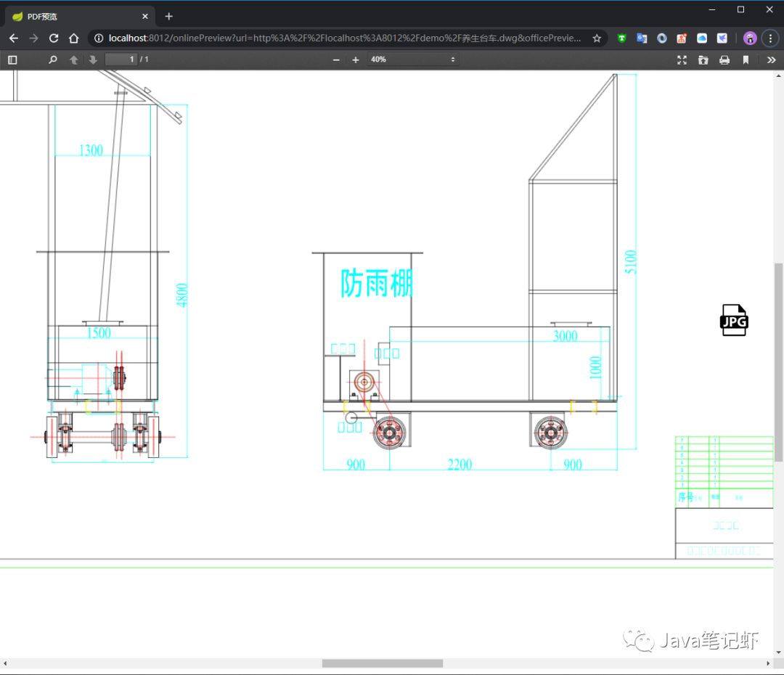Go to next page arrow
Viewport: 784px width, 675px height.
pyautogui.click(x=93, y=60)
